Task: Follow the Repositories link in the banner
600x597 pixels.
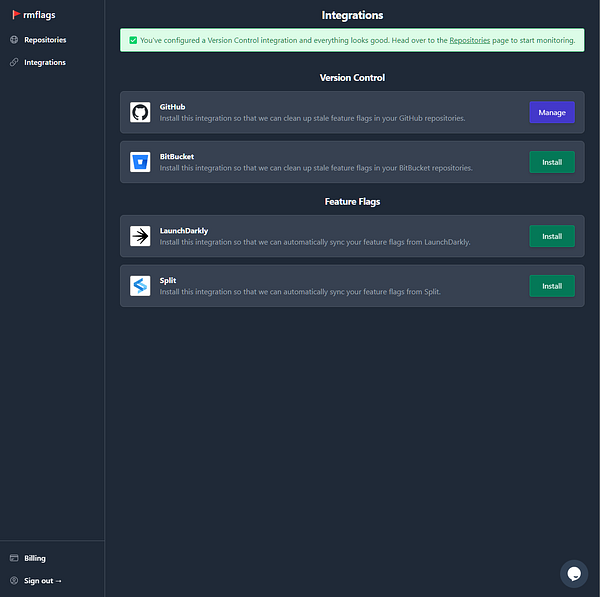Action: point(470,40)
